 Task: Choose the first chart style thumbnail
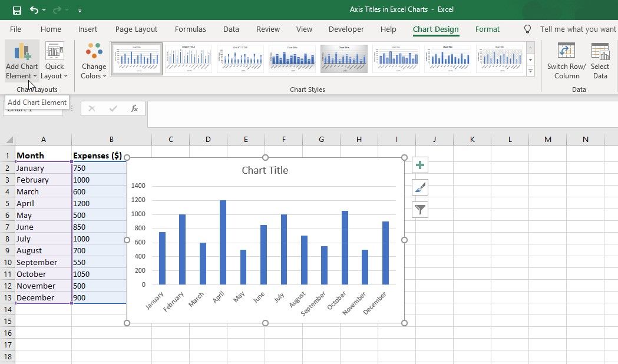point(137,58)
